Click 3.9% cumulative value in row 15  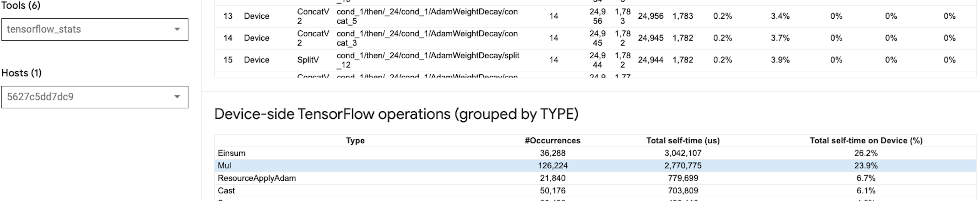[780, 60]
